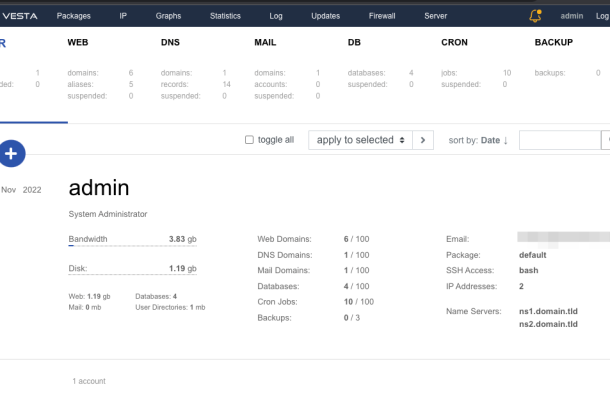Viewport: 610px width, 396px height.
Task: Click the admin account heading
Action: click(99, 188)
